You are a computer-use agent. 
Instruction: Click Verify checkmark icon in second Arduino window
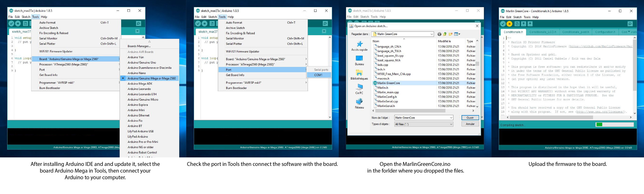point(198,24)
